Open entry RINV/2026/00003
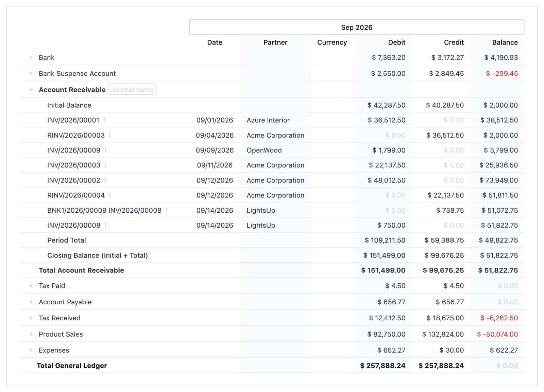Screen dimensions: 544x392 click(76, 135)
